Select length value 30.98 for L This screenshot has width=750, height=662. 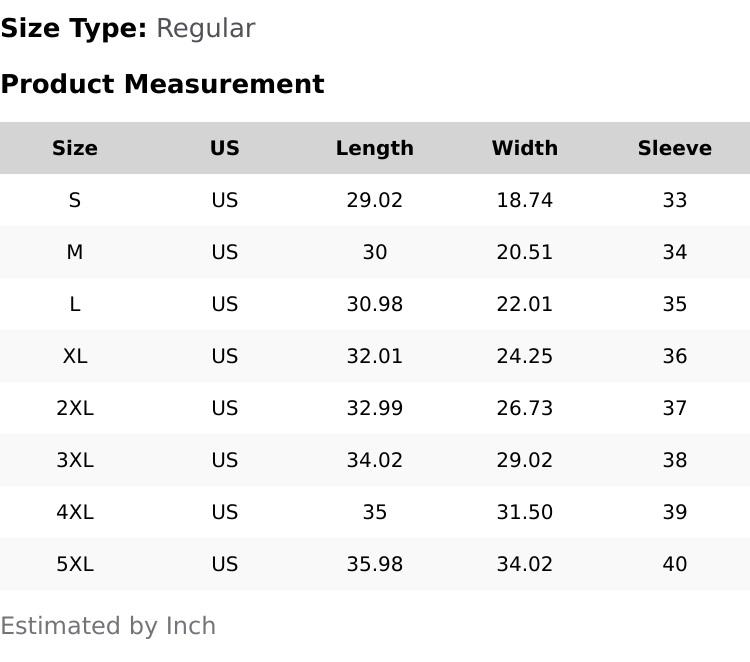(375, 304)
